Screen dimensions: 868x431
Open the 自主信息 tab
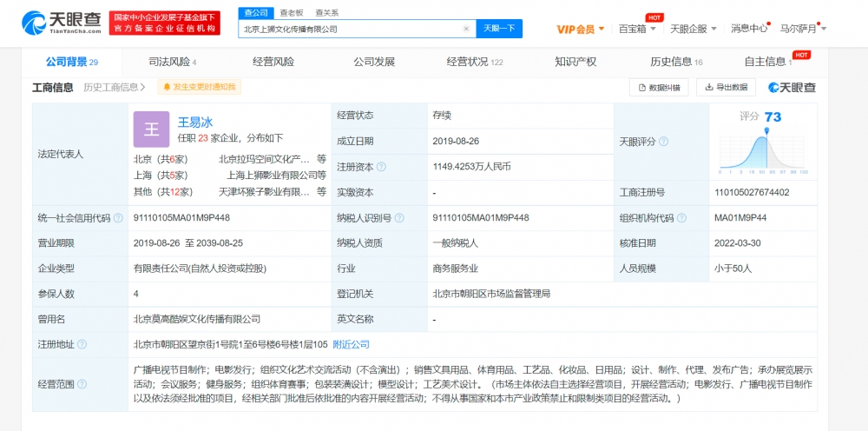(x=768, y=62)
